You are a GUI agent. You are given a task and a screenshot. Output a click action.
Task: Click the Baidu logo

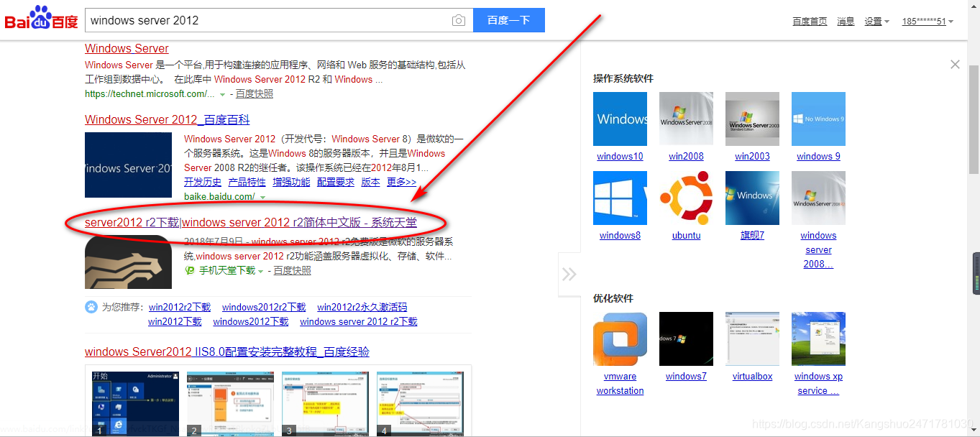click(42, 19)
